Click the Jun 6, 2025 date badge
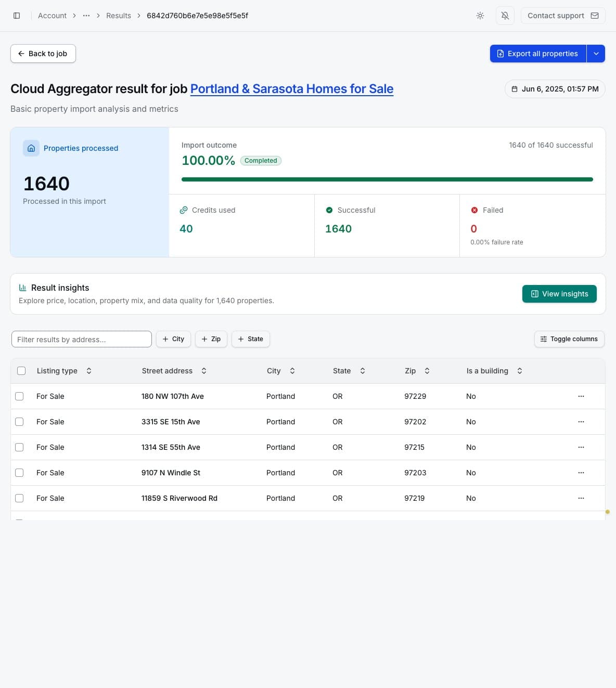This screenshot has width=616, height=688. [x=555, y=89]
